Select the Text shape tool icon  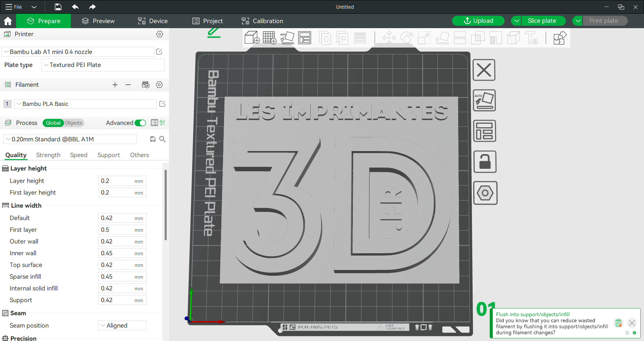(531, 38)
